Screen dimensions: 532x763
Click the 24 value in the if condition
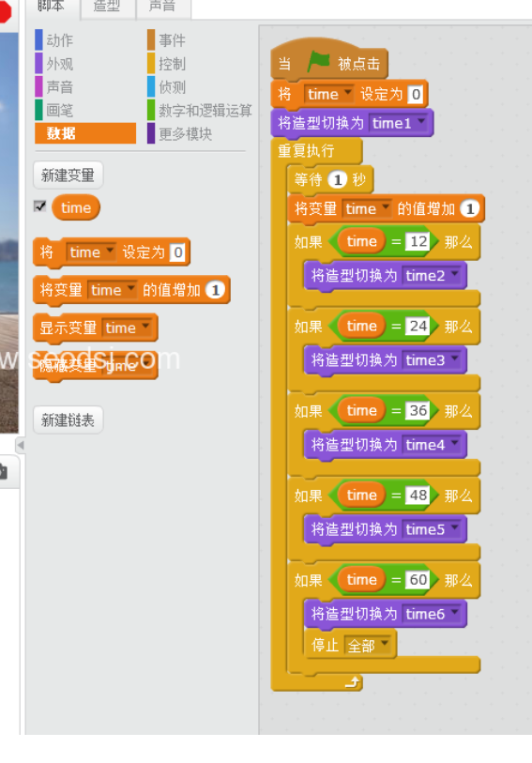(418, 326)
